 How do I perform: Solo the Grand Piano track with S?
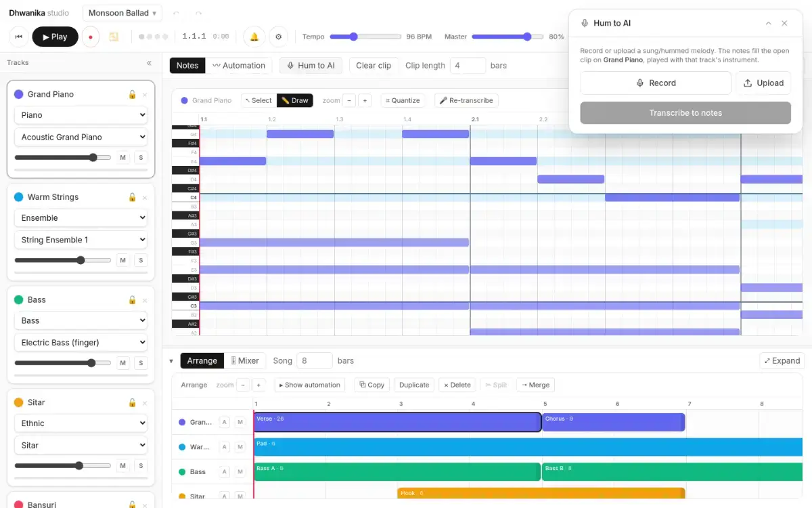(141, 158)
